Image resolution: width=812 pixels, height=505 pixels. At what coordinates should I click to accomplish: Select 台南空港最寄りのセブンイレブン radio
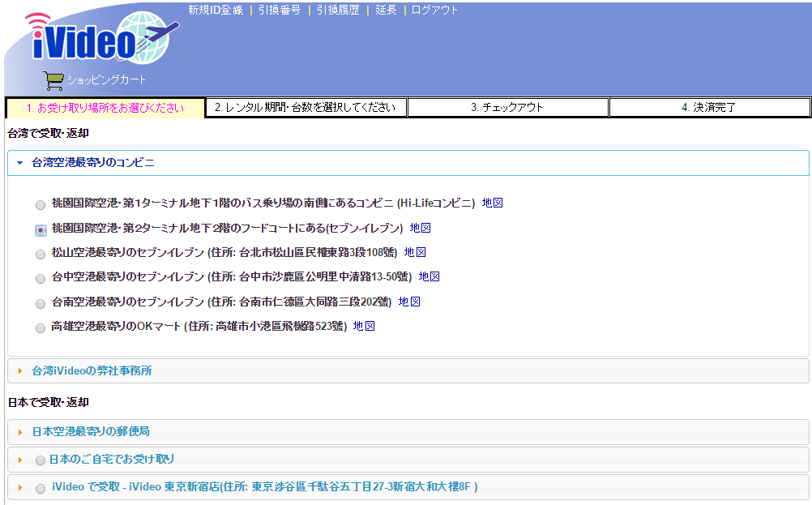tap(41, 303)
